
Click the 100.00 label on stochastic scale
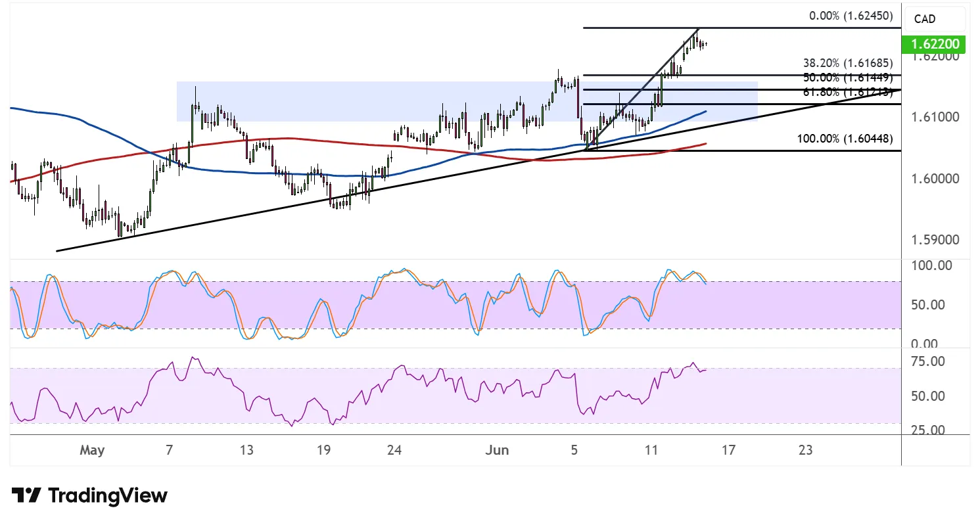tap(933, 265)
